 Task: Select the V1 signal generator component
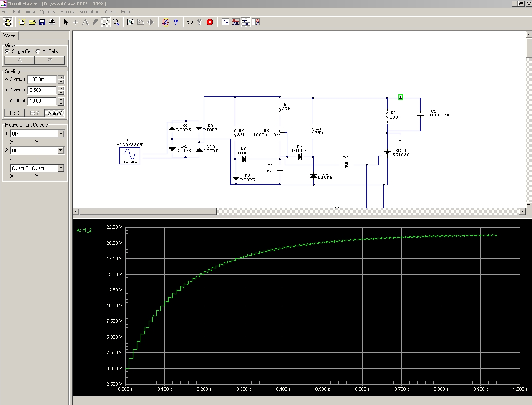click(x=130, y=156)
